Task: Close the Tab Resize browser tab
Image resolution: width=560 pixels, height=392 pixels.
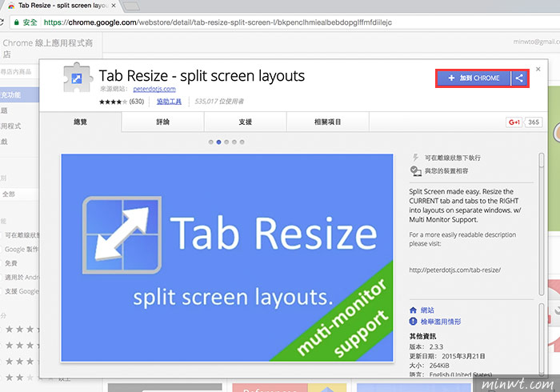Action: click(114, 6)
